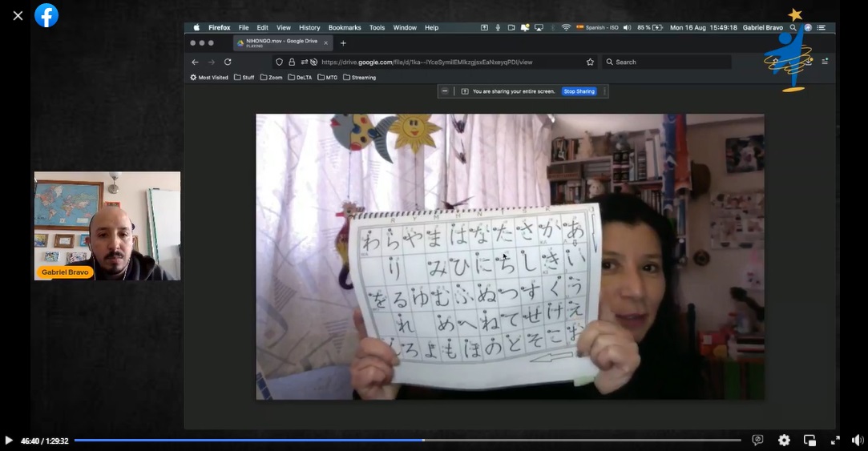Expand the Streaming bookmarks folder
The image size is (868, 451).
pyautogui.click(x=359, y=78)
